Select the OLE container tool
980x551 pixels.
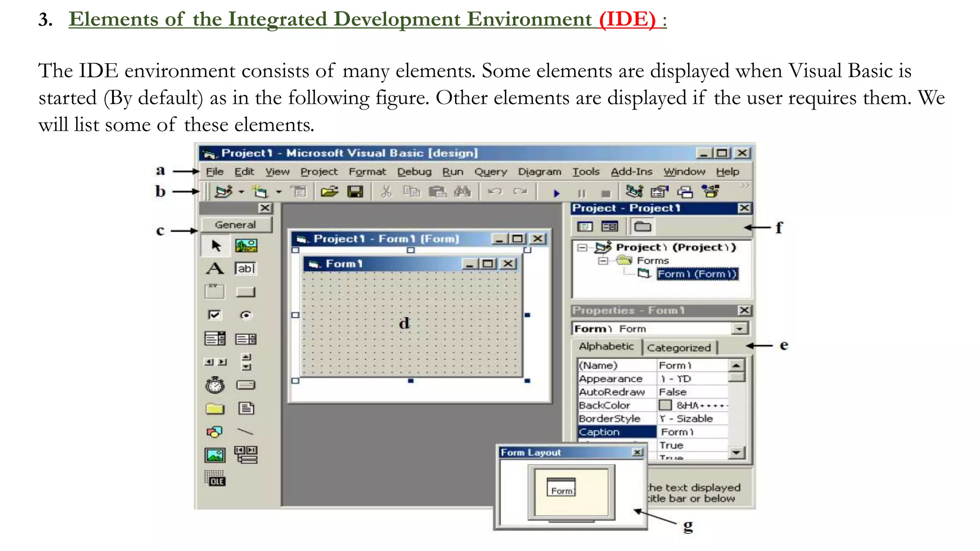(x=215, y=478)
